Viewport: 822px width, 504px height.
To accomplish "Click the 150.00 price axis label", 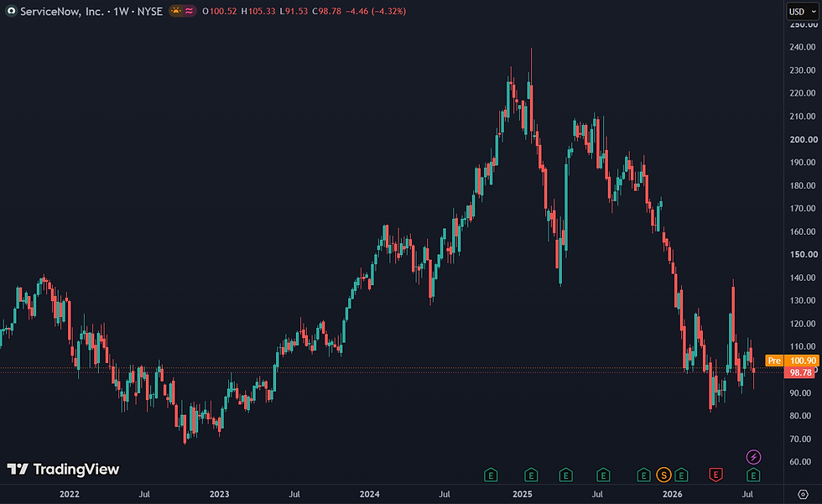I will (803, 254).
